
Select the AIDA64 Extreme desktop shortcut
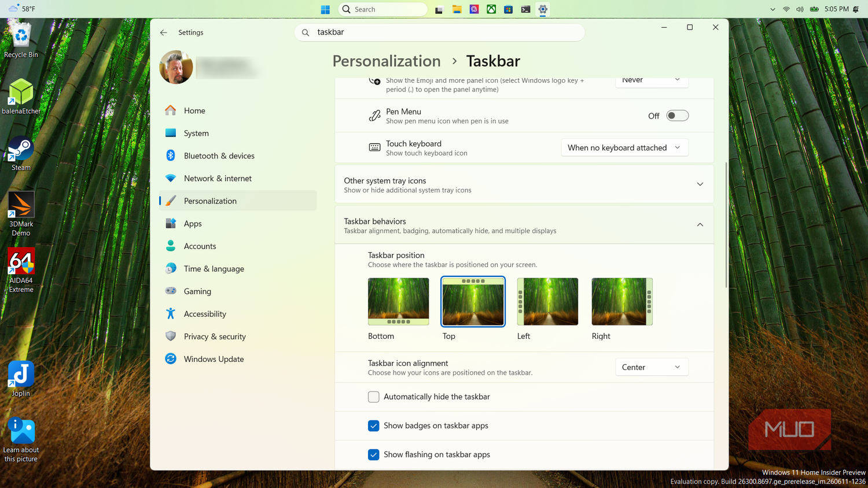coord(21,271)
